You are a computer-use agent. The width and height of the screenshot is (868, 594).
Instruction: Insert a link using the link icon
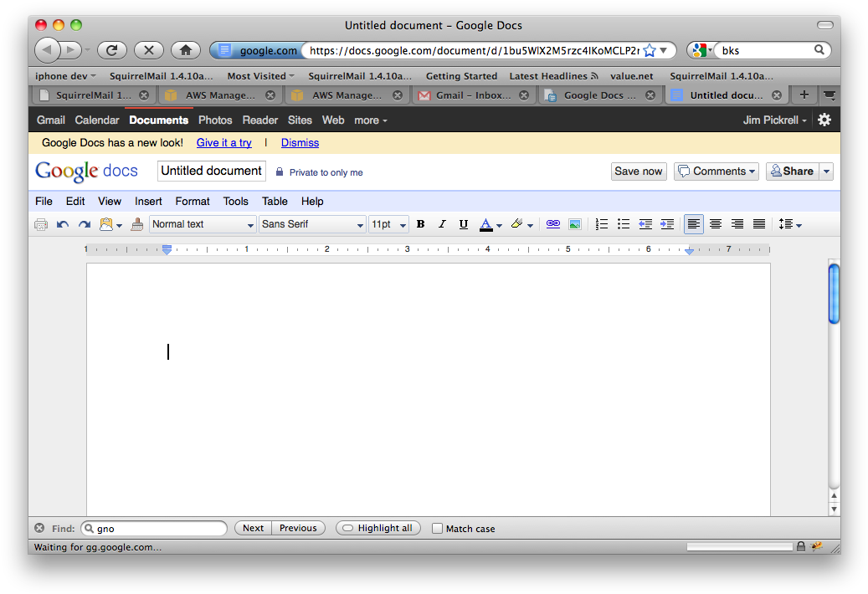tap(552, 223)
